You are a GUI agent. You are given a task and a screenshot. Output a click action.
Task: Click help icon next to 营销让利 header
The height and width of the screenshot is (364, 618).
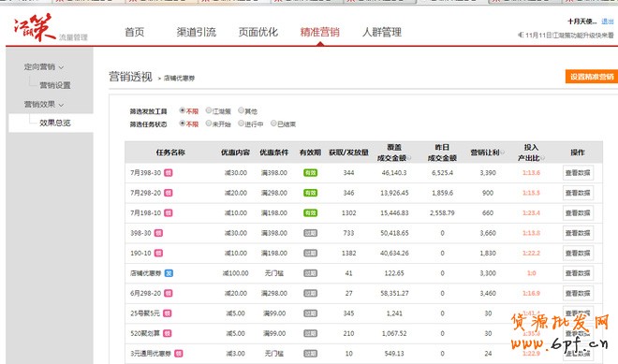click(502, 153)
